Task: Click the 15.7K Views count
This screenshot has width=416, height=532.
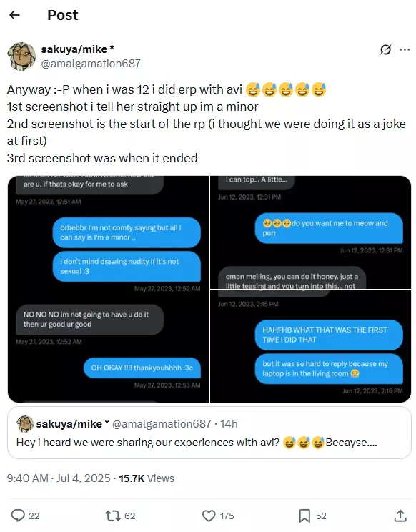Action: click(146, 478)
